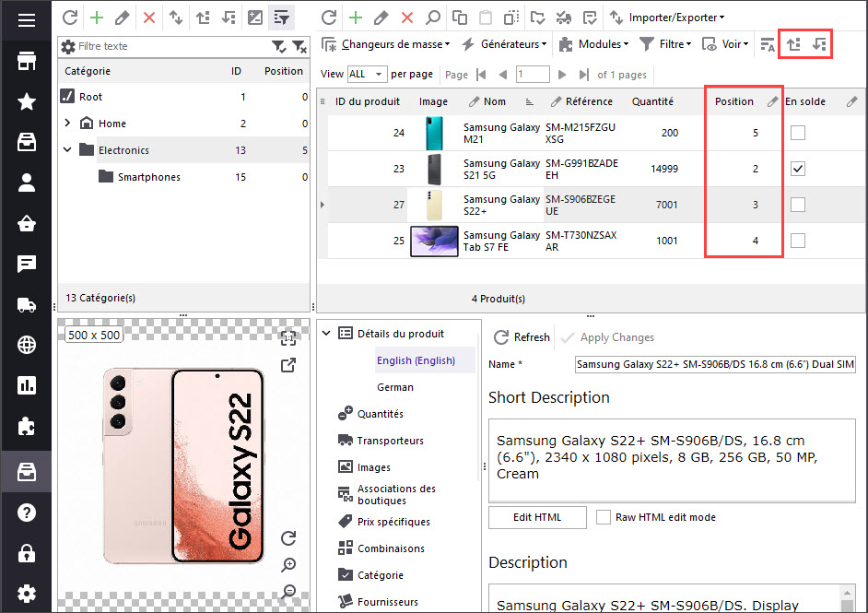Toggle En solde for Samsung Galaxy M21

(798, 133)
